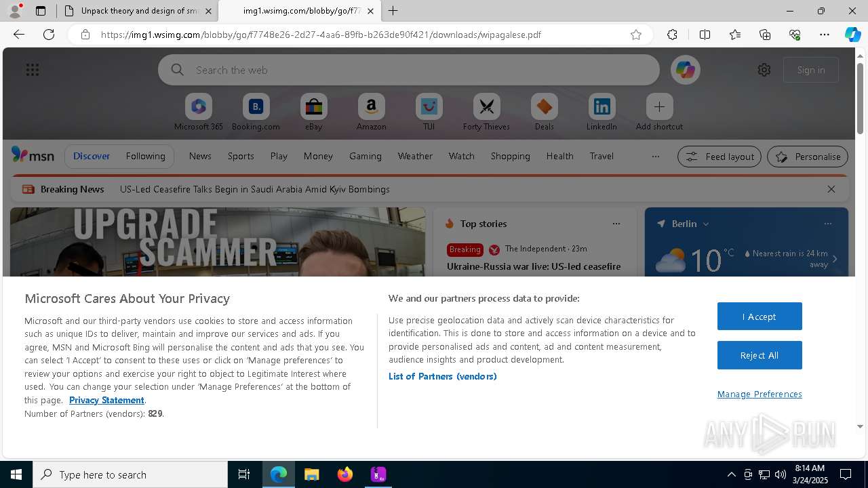868x488 pixels.
Task: Open List of Partners (vendors) link
Action: 442,376
